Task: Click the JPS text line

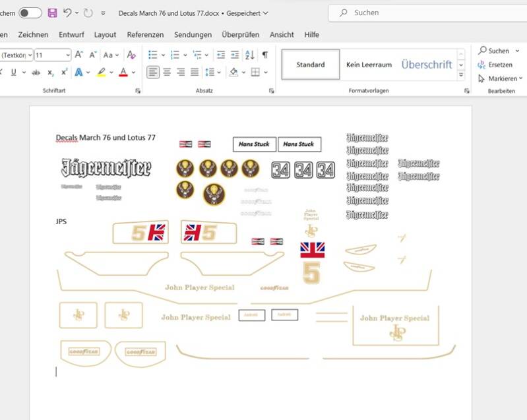Action: (61, 222)
